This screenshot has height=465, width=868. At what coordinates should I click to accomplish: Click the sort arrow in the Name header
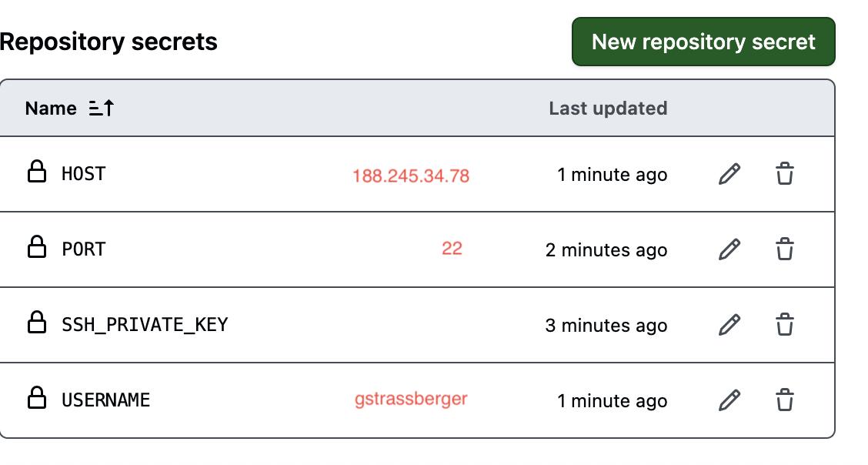pos(99,108)
